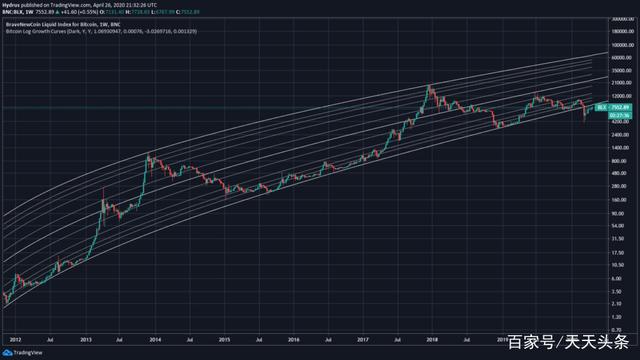Click the countdown timer below the price tag
This screenshot has width=640, height=360.
[x=620, y=116]
